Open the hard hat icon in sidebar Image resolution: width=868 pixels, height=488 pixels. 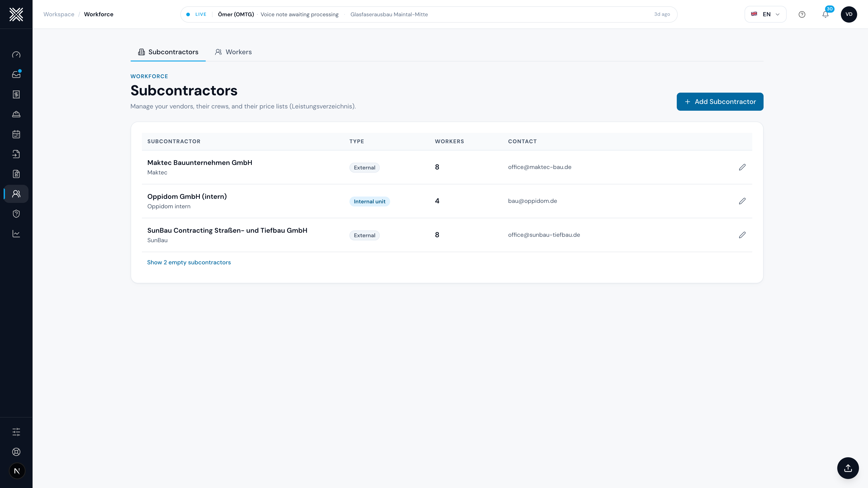[16, 114]
